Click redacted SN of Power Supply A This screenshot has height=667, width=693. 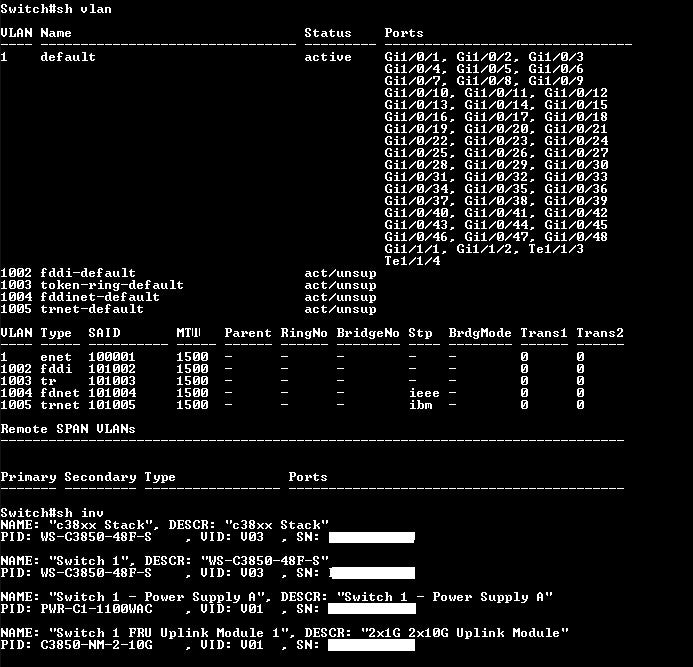[372, 609]
